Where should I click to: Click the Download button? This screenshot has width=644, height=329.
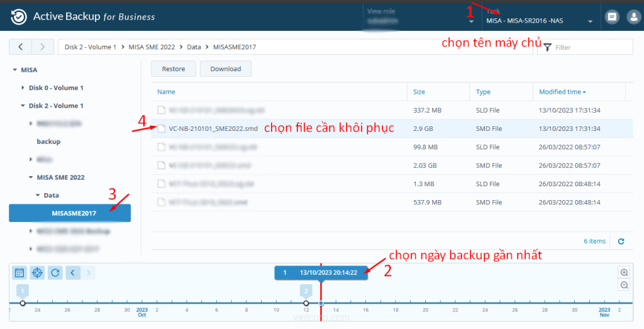pos(225,69)
